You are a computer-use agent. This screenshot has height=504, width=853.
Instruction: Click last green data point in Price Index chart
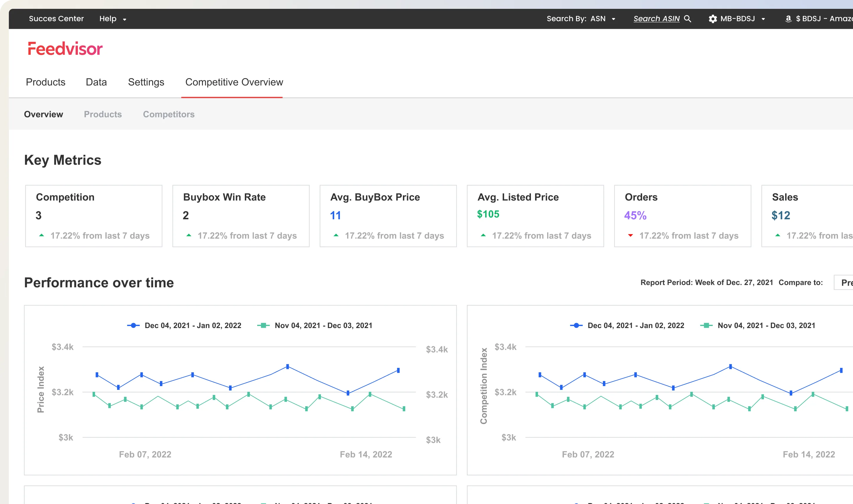pos(404,409)
